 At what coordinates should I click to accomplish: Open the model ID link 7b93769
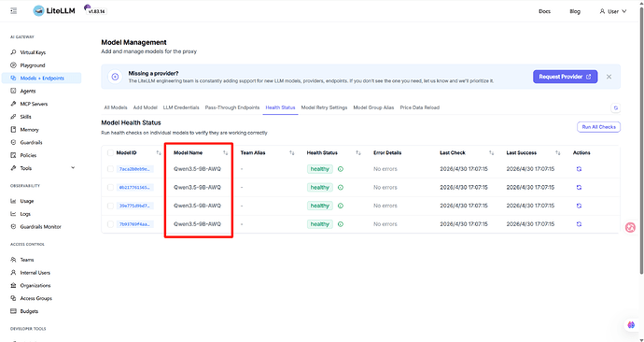pos(134,224)
